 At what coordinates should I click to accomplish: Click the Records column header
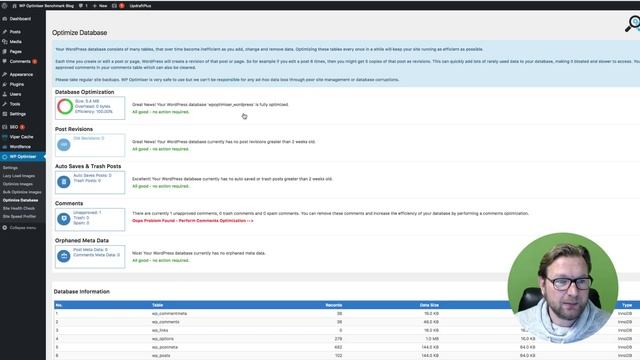tap(334, 305)
